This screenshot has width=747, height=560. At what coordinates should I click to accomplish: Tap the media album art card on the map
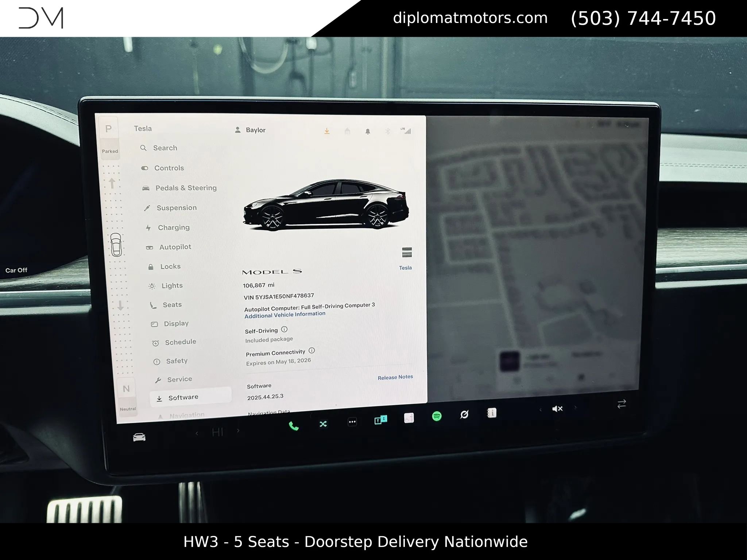pyautogui.click(x=510, y=361)
